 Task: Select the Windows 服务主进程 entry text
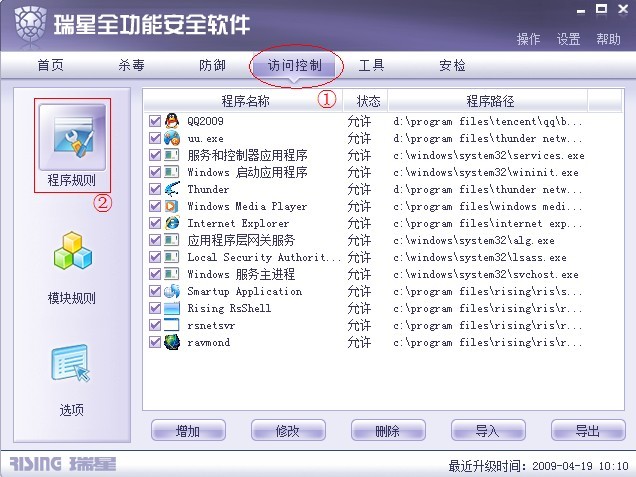pyautogui.click(x=241, y=274)
